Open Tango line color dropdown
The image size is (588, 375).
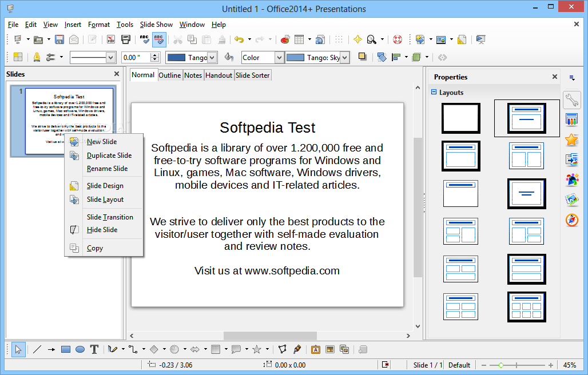point(212,57)
